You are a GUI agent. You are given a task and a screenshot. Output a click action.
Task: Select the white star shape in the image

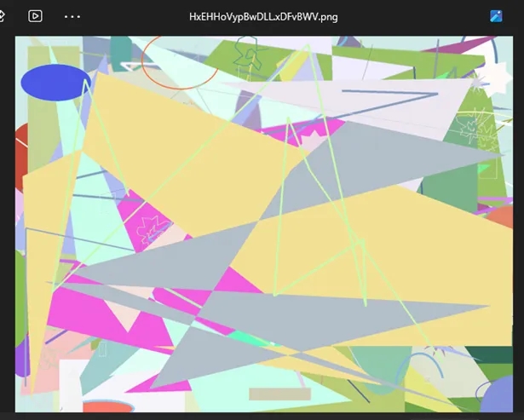(x=494, y=78)
